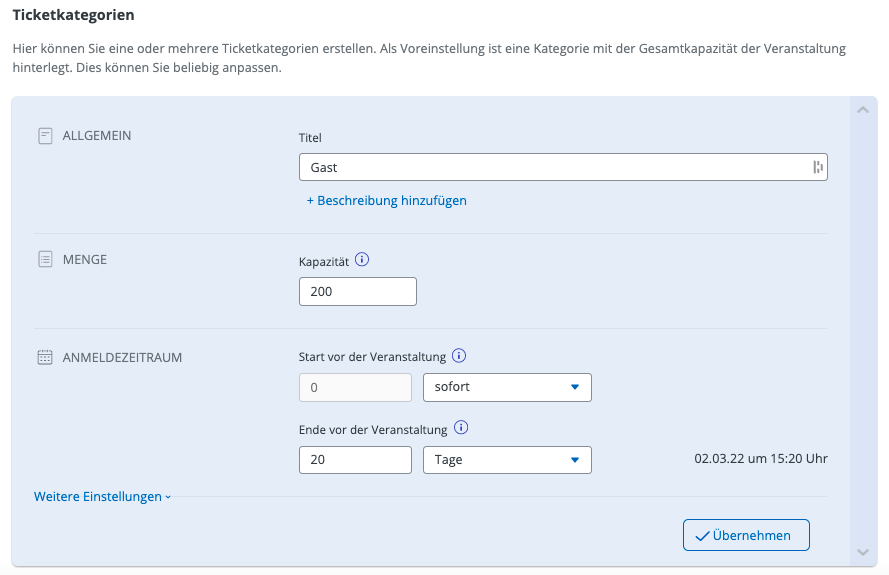This screenshot has width=889, height=575.
Task: Click the end date text '02.03.22 um 15:20 Uhr'
Action: pos(761,460)
